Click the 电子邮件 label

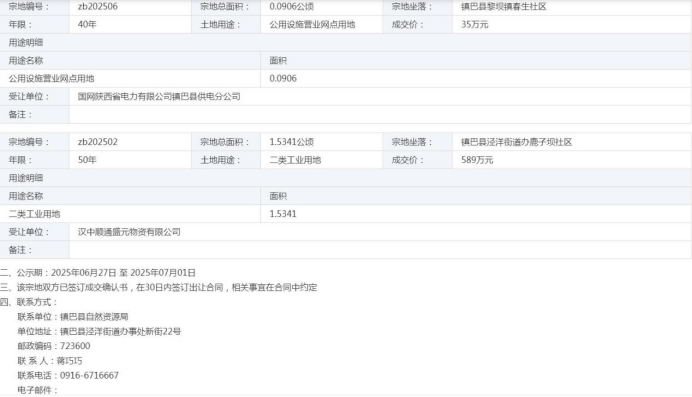point(38,390)
